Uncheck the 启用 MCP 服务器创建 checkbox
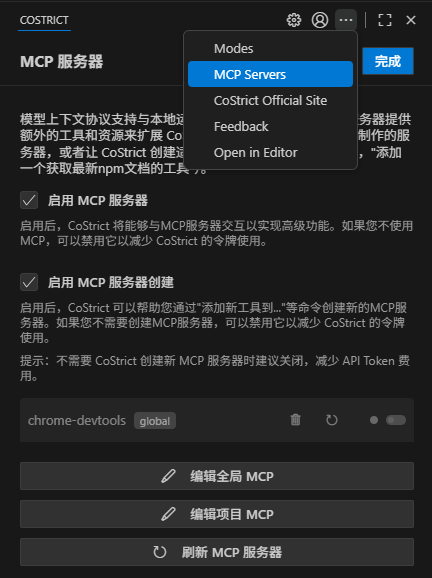Image resolution: width=432 pixels, height=578 pixels. (x=29, y=282)
